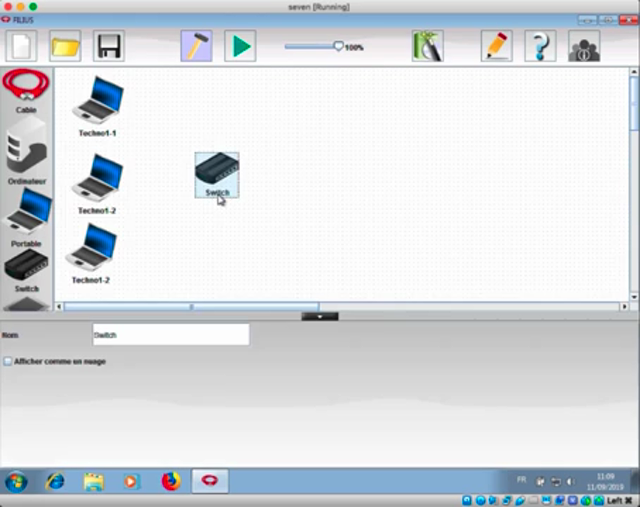Click the canvas horizontal scrollbar
Image resolution: width=640 pixels, height=507 pixels.
190,307
